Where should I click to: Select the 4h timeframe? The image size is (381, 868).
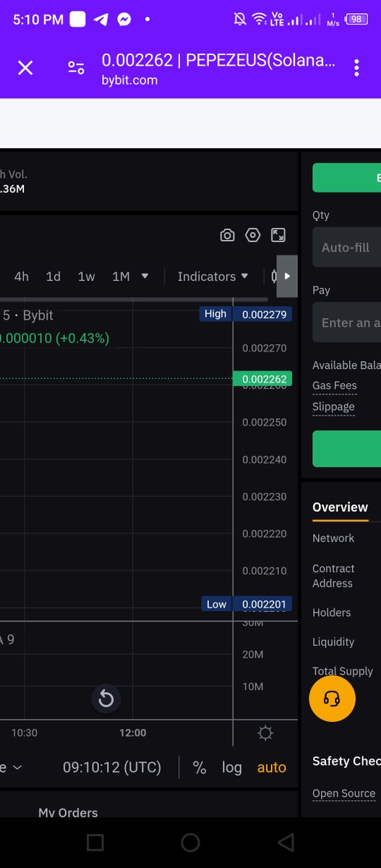tap(22, 276)
